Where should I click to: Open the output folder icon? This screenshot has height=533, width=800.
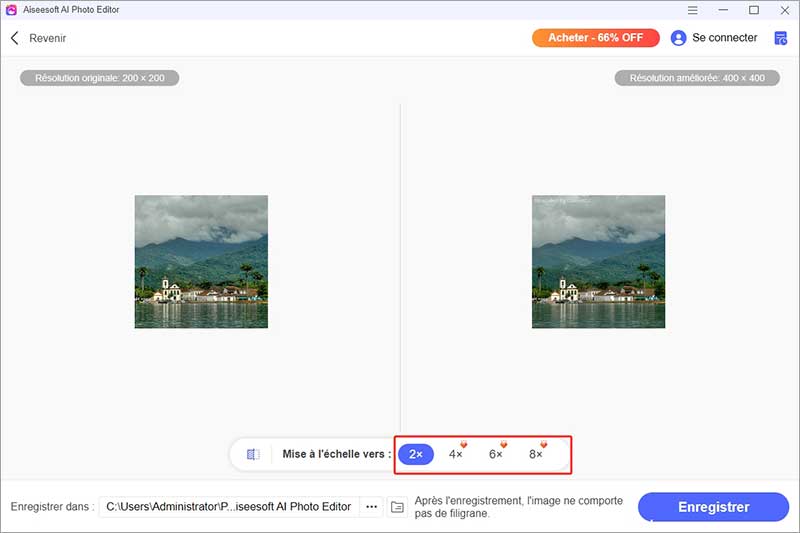[x=397, y=507]
